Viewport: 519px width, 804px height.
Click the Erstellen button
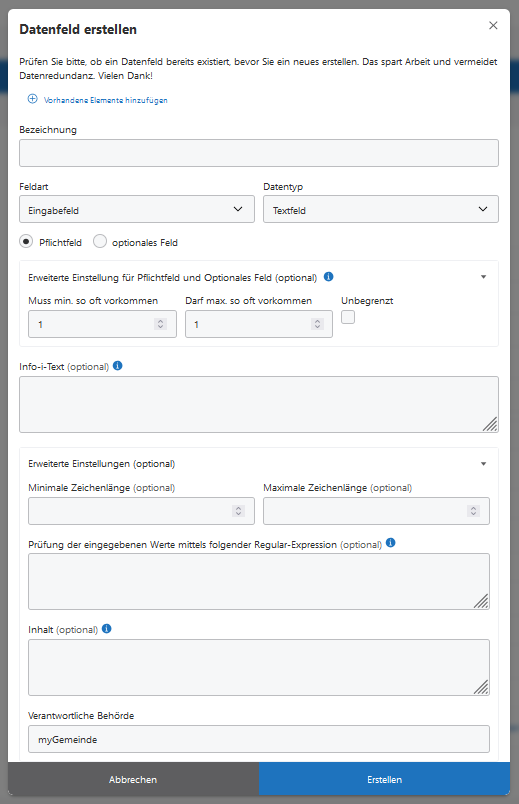pos(385,779)
